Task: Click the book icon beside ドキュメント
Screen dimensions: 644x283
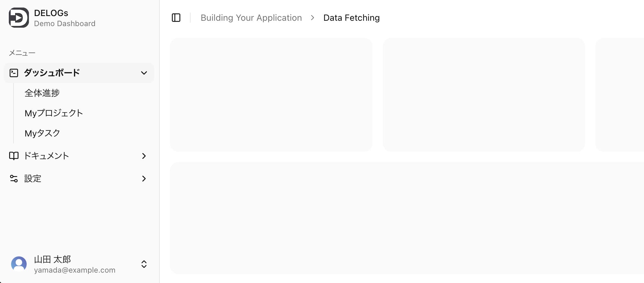Action: (14, 156)
